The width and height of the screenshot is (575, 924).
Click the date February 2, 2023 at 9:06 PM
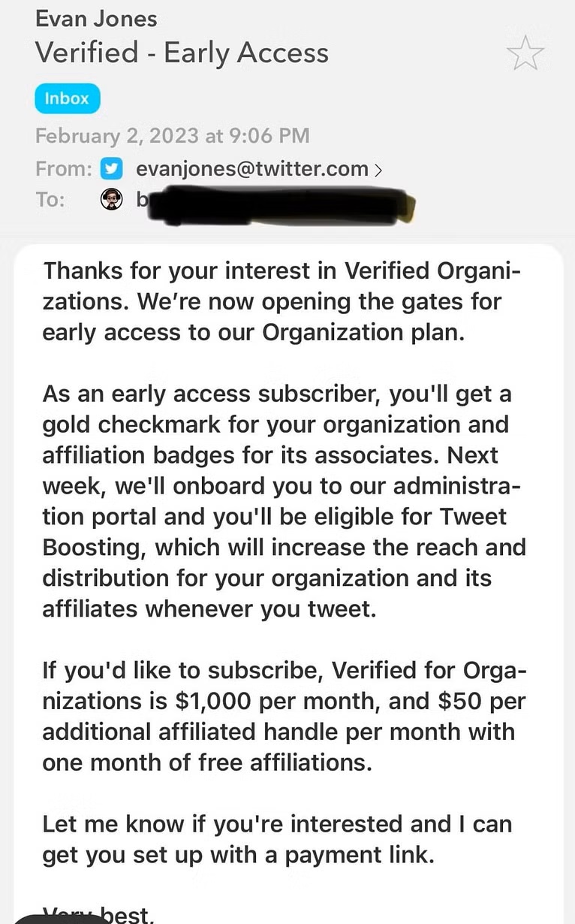click(x=173, y=136)
